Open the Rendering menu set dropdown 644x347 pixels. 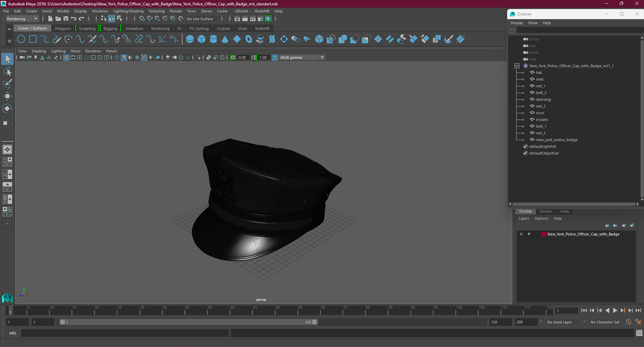coord(23,19)
